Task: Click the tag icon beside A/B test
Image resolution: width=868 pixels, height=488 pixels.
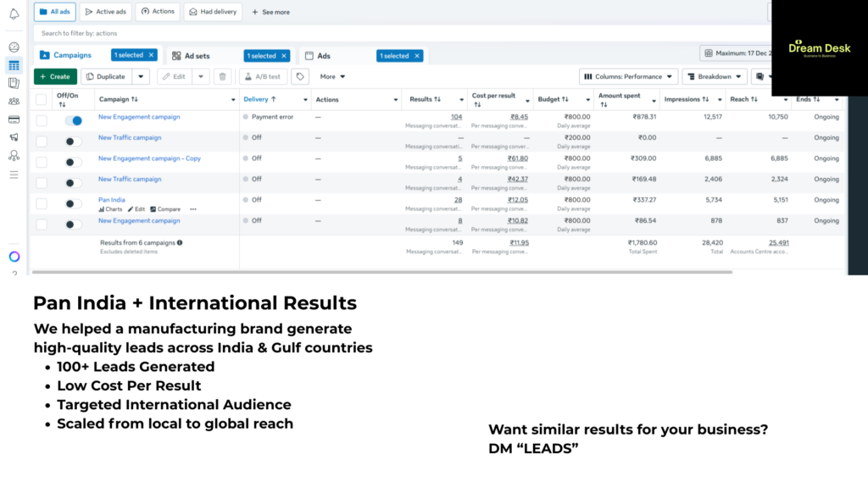Action: [300, 77]
